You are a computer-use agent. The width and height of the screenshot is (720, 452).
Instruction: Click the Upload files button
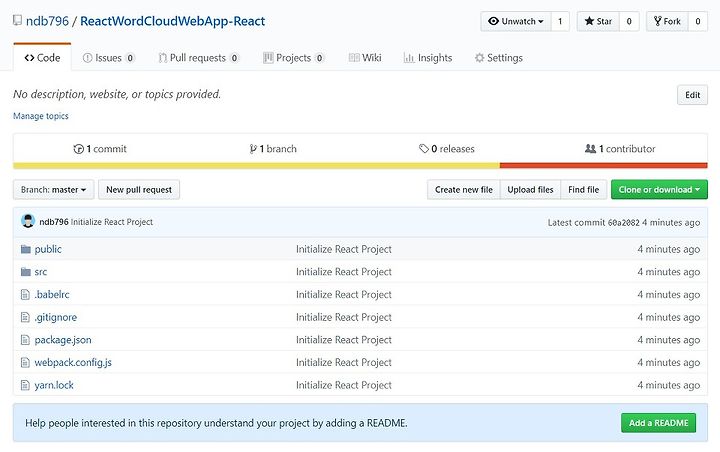point(530,190)
